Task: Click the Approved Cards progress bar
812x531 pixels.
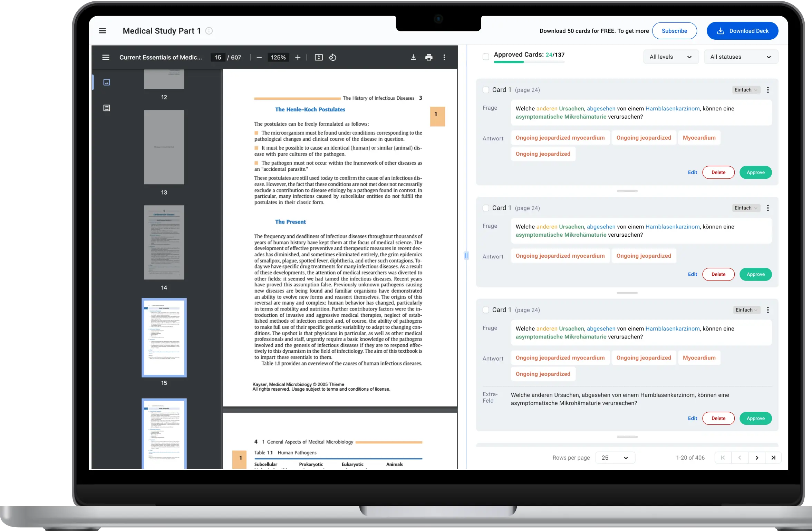Action: [529, 62]
